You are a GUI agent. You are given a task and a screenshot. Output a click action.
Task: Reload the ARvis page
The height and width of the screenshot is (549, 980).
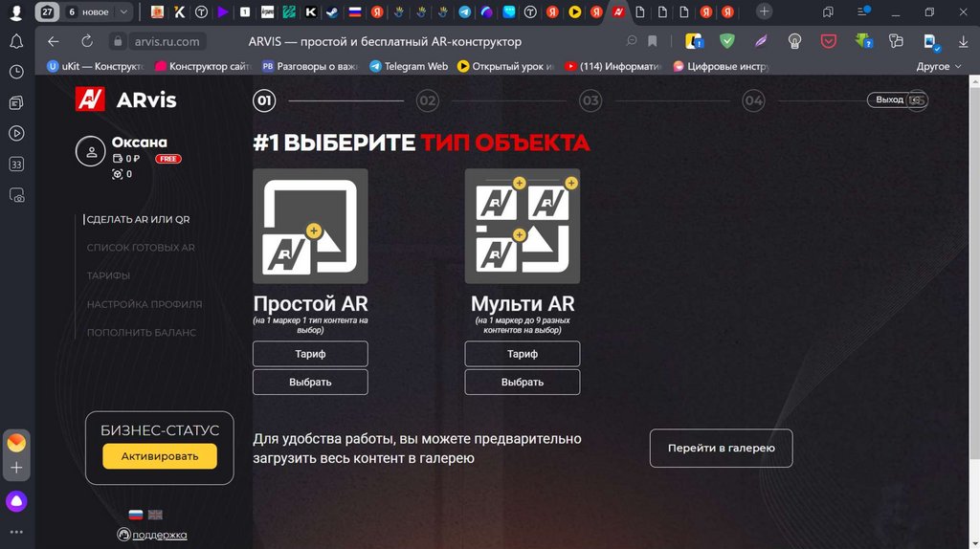tap(87, 41)
